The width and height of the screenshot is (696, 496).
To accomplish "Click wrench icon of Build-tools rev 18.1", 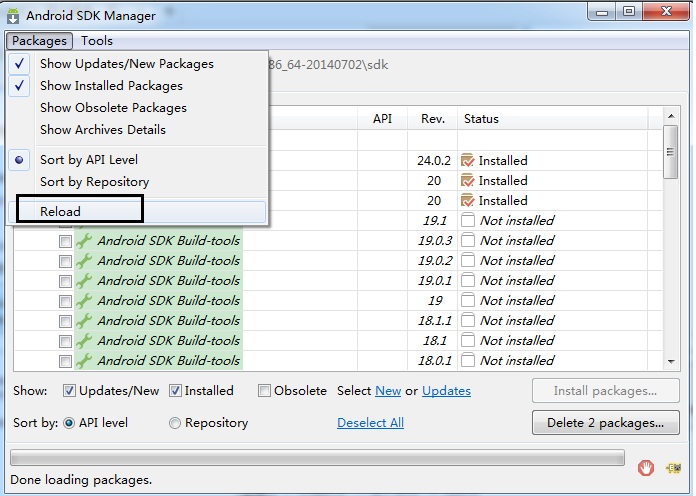I will point(84,341).
